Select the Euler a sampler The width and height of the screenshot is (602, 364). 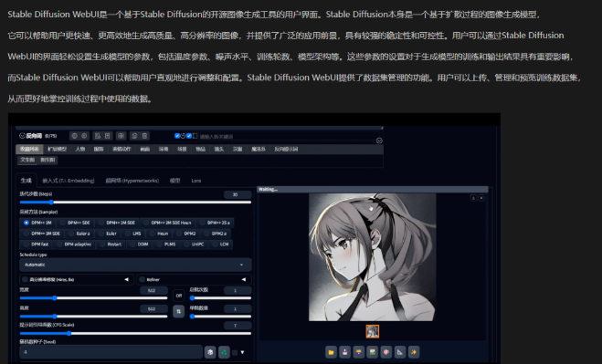79,234
